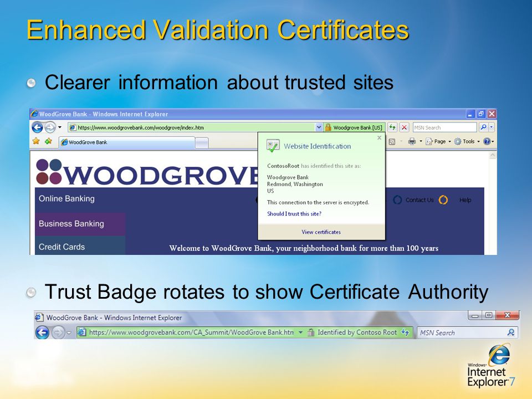This screenshot has width=532, height=399.
Task: Click the upper MSN Search box
Action: coord(445,127)
